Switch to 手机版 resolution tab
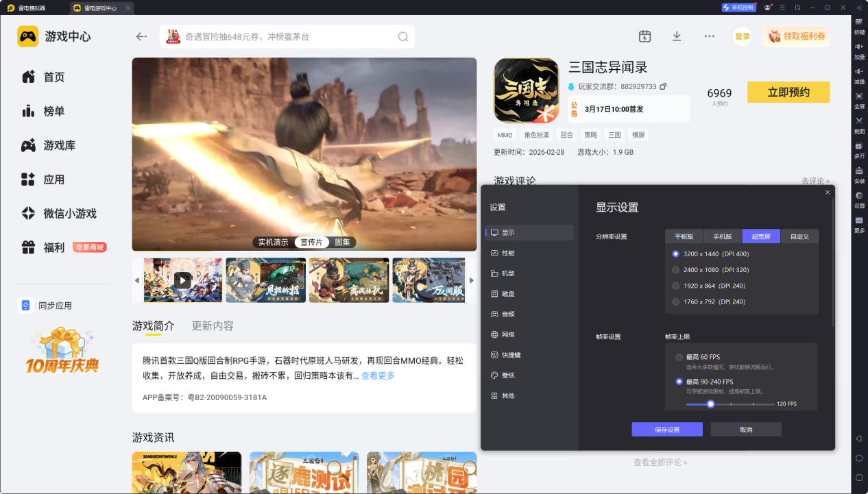This screenshot has width=868, height=494. (723, 236)
